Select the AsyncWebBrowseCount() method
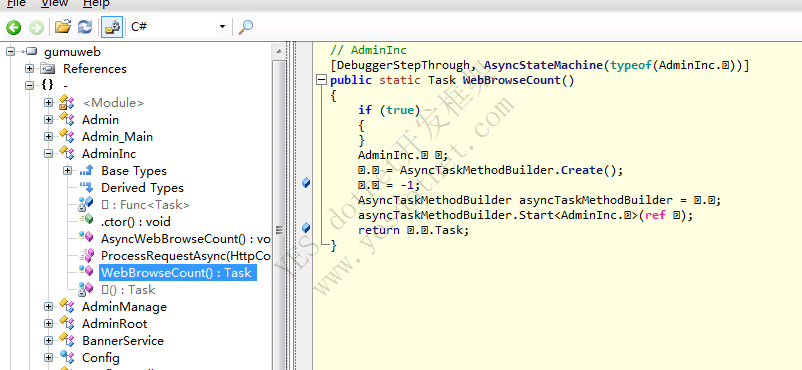 tap(185, 238)
